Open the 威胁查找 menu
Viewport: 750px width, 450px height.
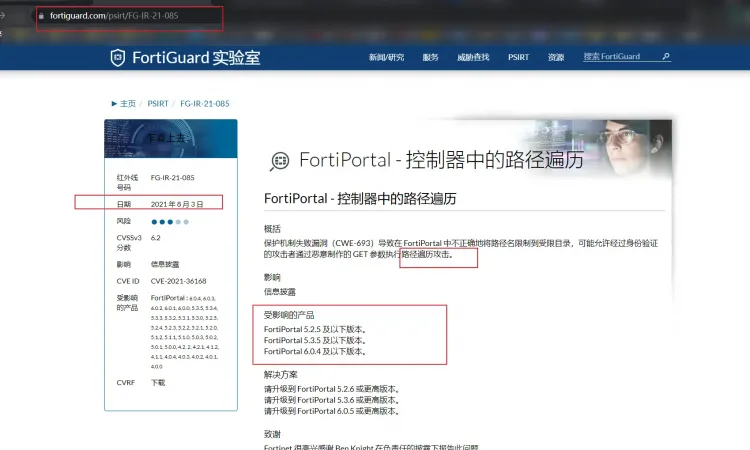473,57
